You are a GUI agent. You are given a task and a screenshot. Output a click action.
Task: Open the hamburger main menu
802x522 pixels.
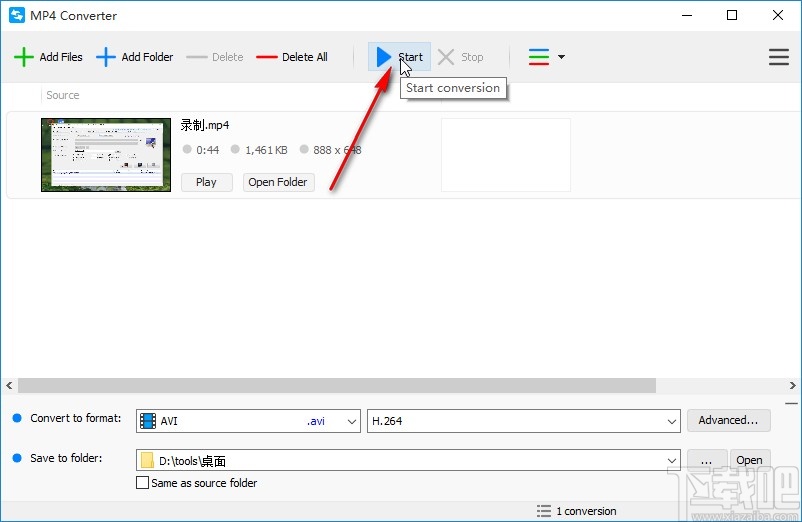click(778, 57)
